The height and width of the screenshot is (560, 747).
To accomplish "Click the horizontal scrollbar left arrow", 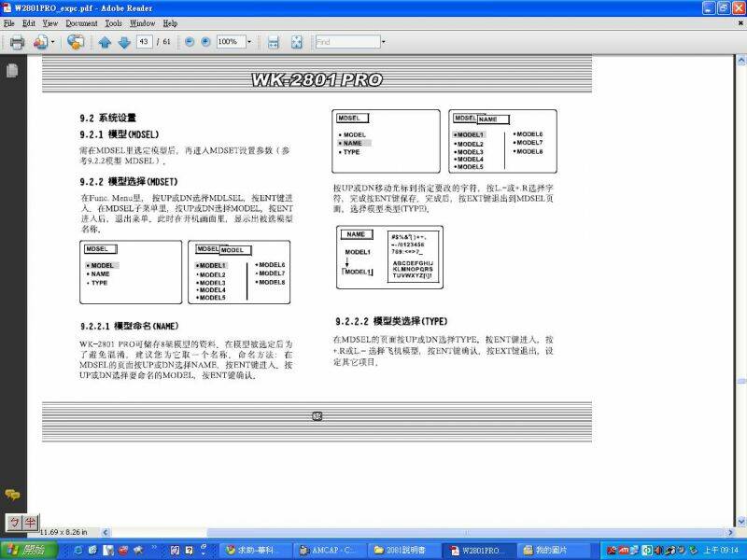I will pyautogui.click(x=106, y=532).
